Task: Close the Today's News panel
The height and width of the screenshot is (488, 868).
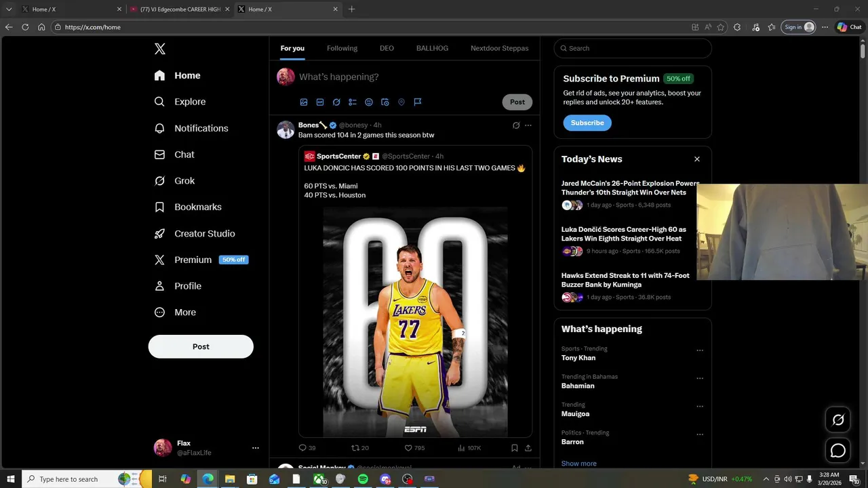Action: click(x=696, y=159)
